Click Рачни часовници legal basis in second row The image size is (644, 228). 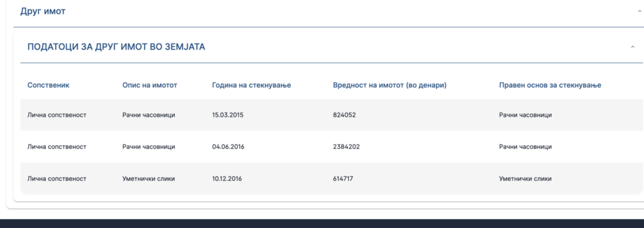[x=525, y=146]
